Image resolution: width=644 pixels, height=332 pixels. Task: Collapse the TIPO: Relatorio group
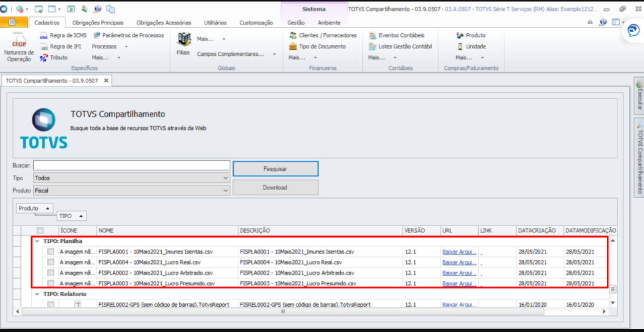point(37,294)
